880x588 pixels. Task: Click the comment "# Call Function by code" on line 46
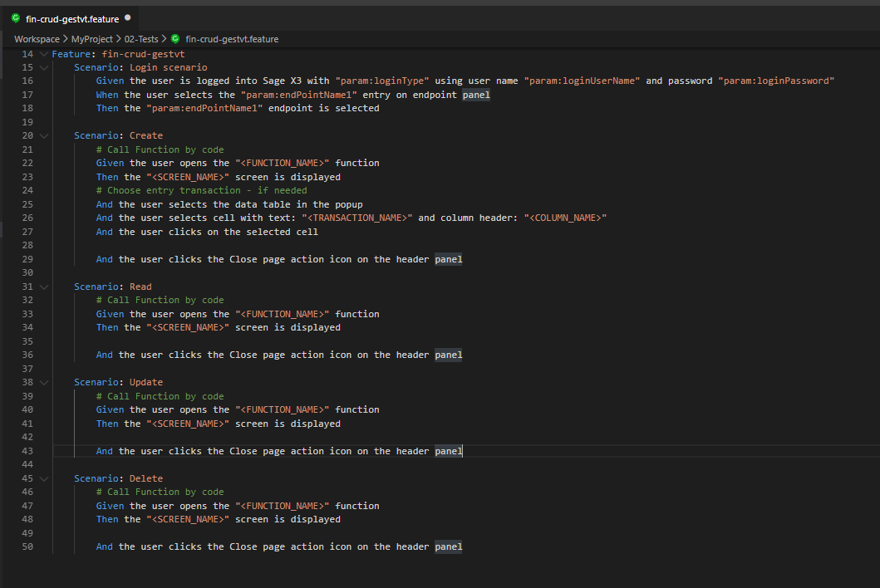click(x=160, y=492)
